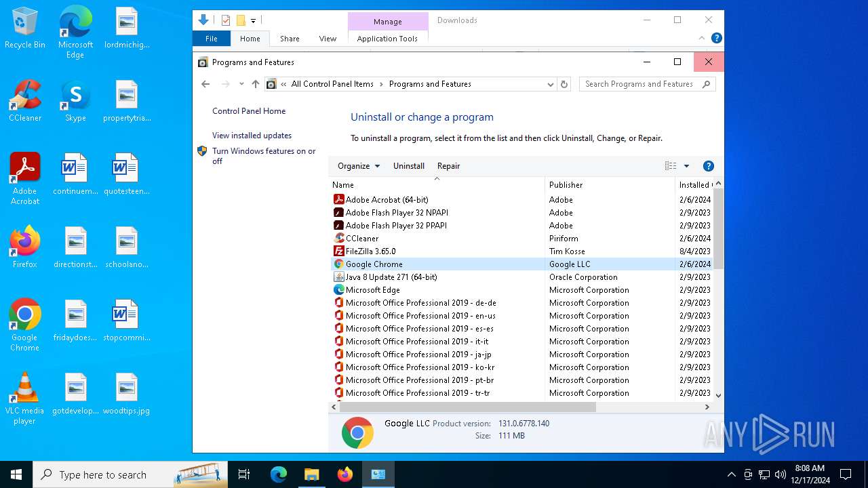The image size is (868, 488).
Task: Open File Explorer from the taskbar
Action: pyautogui.click(x=311, y=474)
